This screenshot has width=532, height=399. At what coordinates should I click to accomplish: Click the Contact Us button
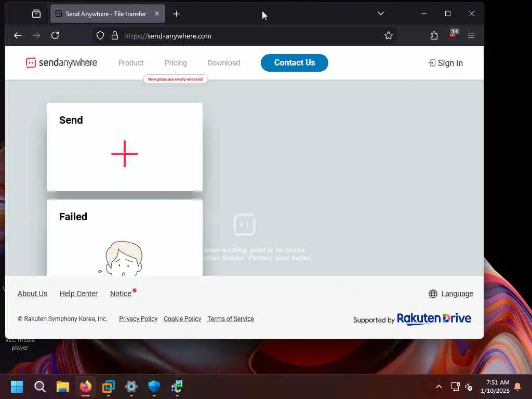click(x=295, y=63)
